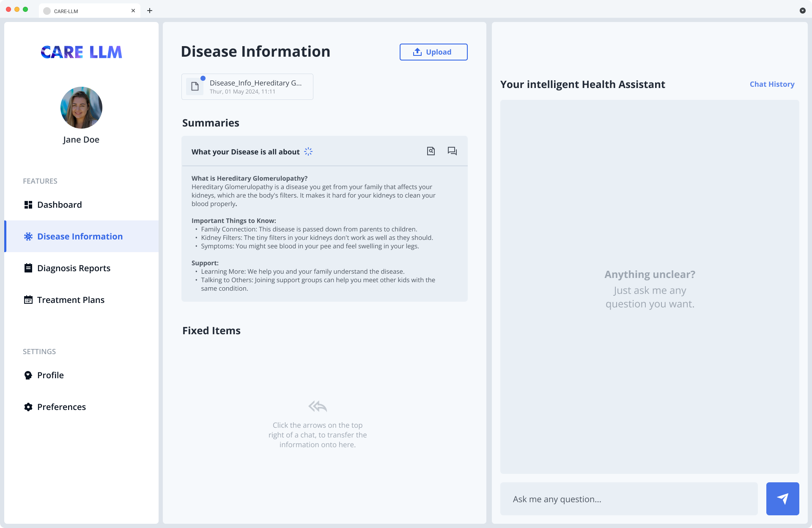Open a new browser tab
The width and height of the screenshot is (812, 528).
coord(150,11)
